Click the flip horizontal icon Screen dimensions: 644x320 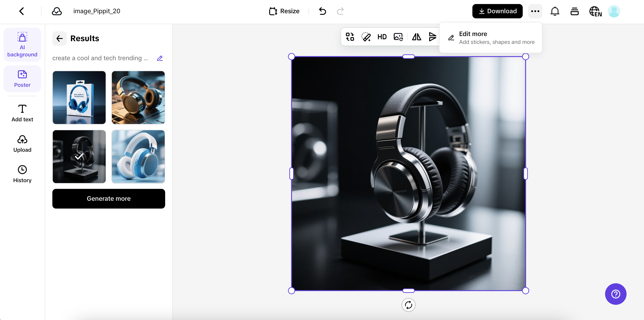(416, 37)
